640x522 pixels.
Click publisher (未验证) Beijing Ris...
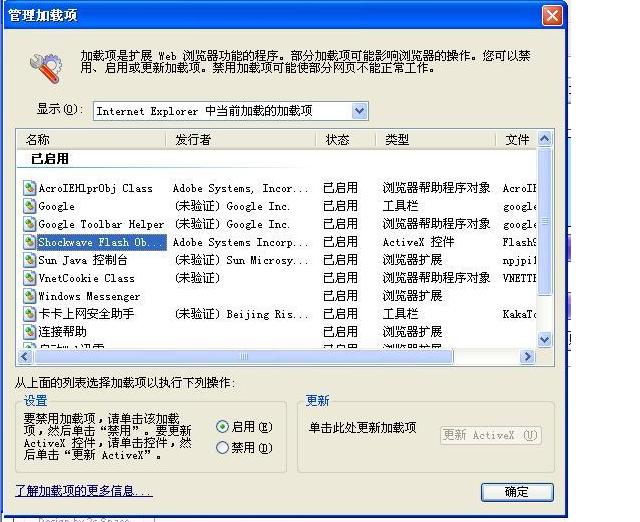[x=242, y=314]
